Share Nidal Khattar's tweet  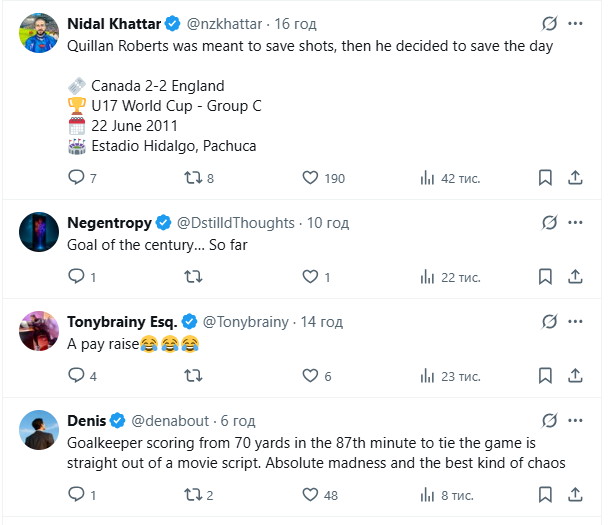[x=575, y=178]
